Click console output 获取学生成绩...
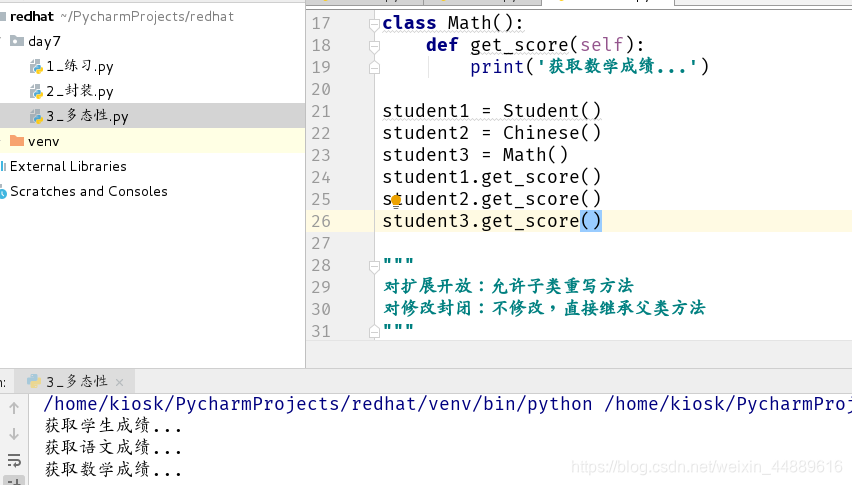Viewport: 852px width, 485px height. click(113, 426)
